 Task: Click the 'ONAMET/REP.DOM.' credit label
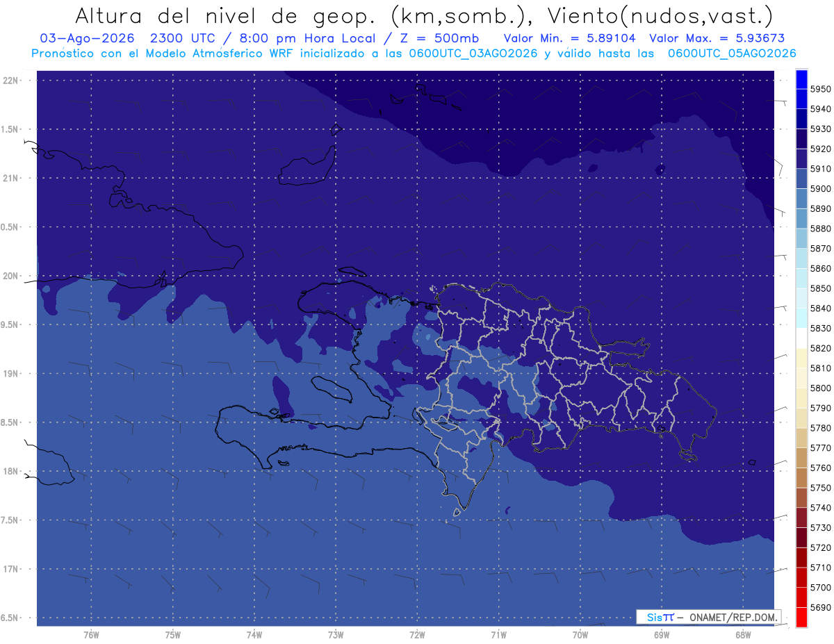[732, 617]
